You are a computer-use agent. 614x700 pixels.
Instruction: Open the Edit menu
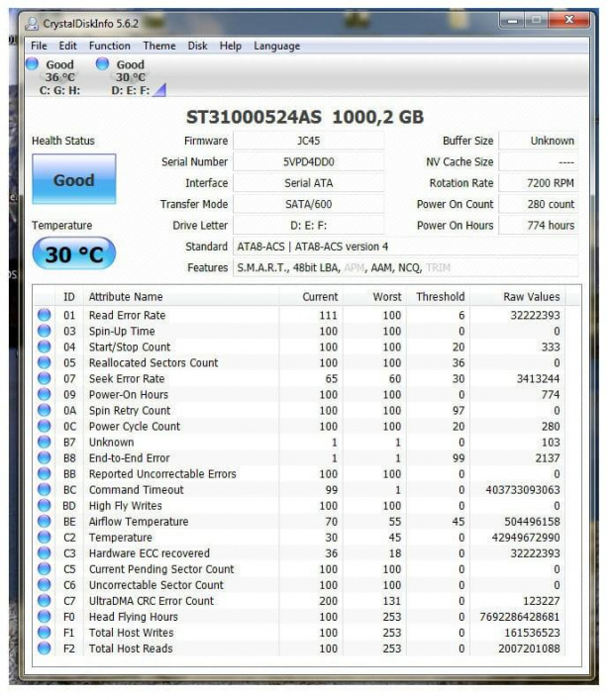[x=68, y=46]
